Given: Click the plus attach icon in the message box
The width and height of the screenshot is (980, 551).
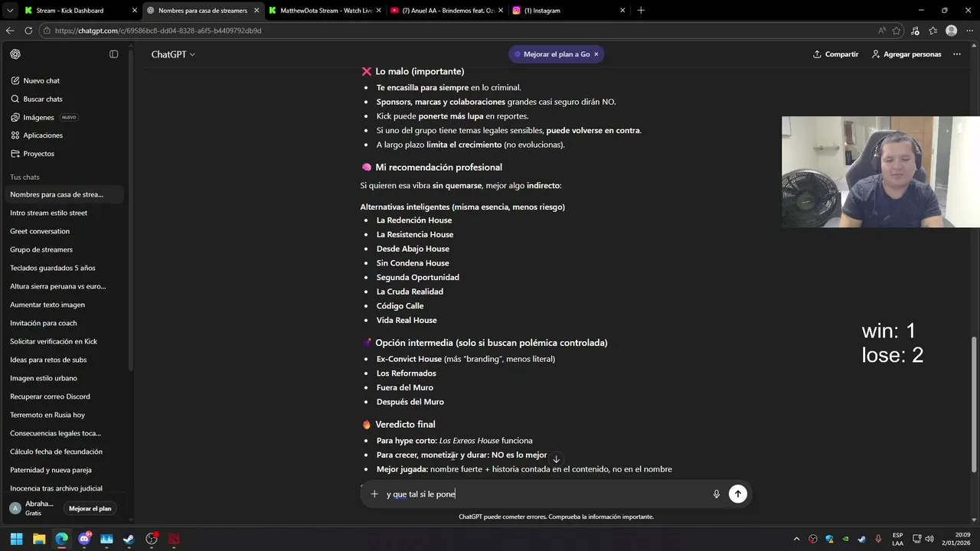Looking at the screenshot, I should (x=374, y=494).
